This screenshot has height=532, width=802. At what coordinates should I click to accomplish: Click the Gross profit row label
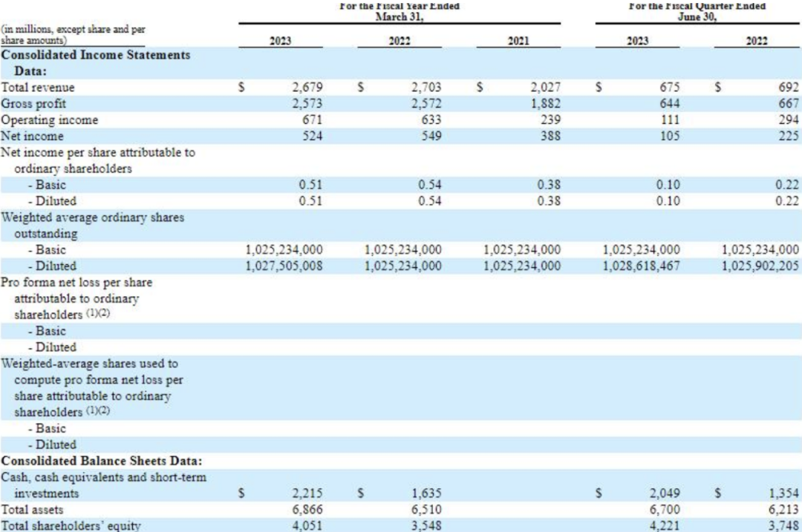coord(33,104)
